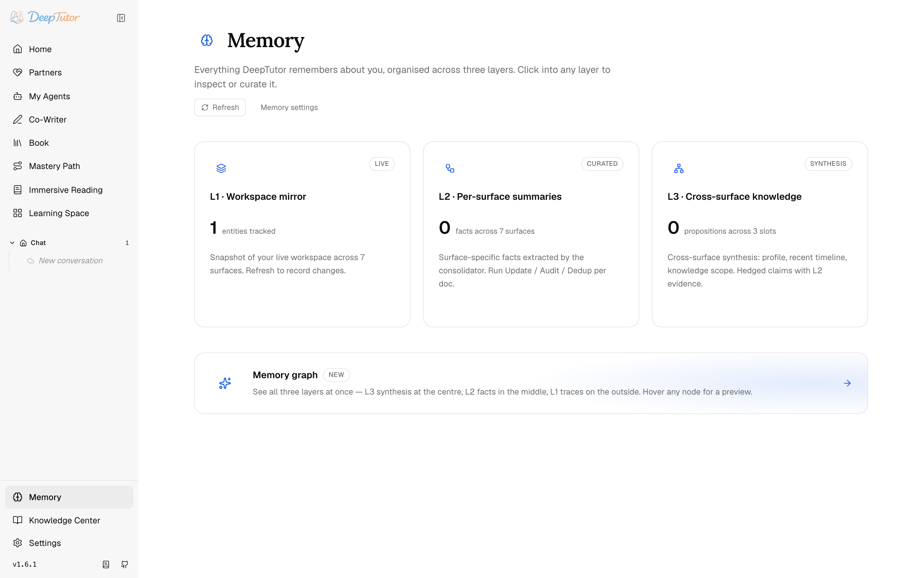
Task: Click the DeepTutor logo
Action: [45, 18]
